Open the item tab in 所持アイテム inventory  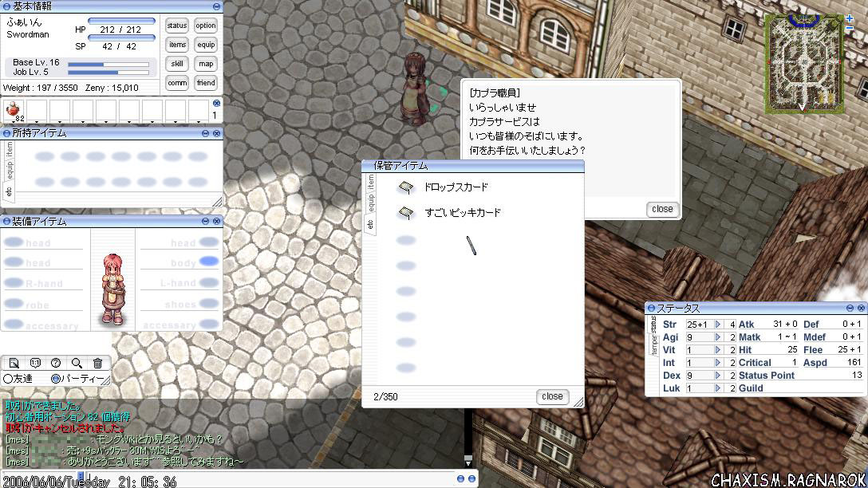(x=10, y=148)
